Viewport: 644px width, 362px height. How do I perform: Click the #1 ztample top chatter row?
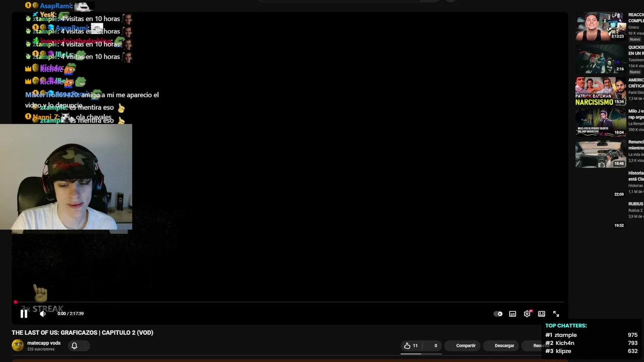click(591, 335)
